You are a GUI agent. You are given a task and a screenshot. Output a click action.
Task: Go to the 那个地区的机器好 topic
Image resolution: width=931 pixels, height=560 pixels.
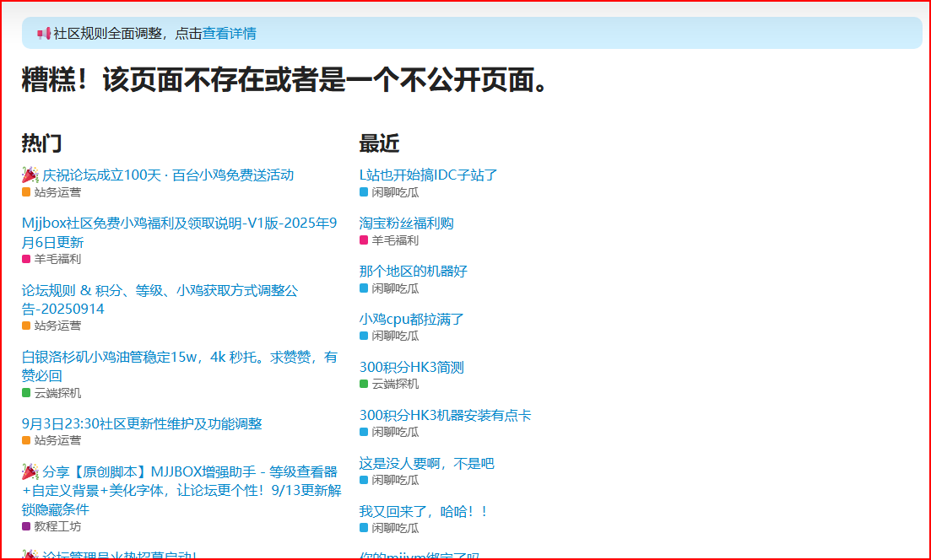(413, 271)
